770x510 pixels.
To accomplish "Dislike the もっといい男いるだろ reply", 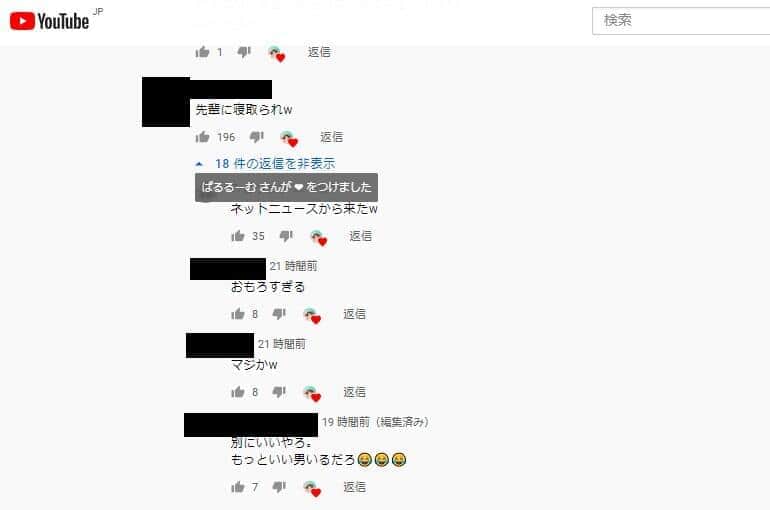I will [279, 487].
